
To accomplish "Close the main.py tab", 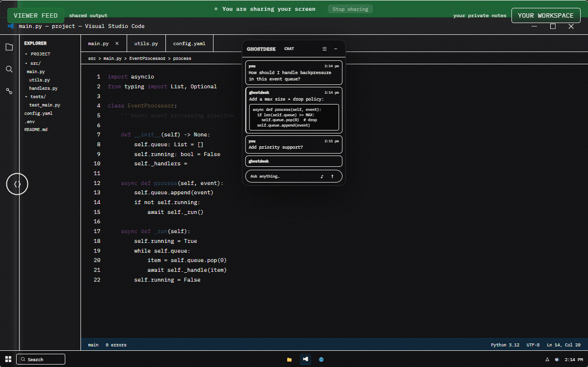I will pos(117,44).
